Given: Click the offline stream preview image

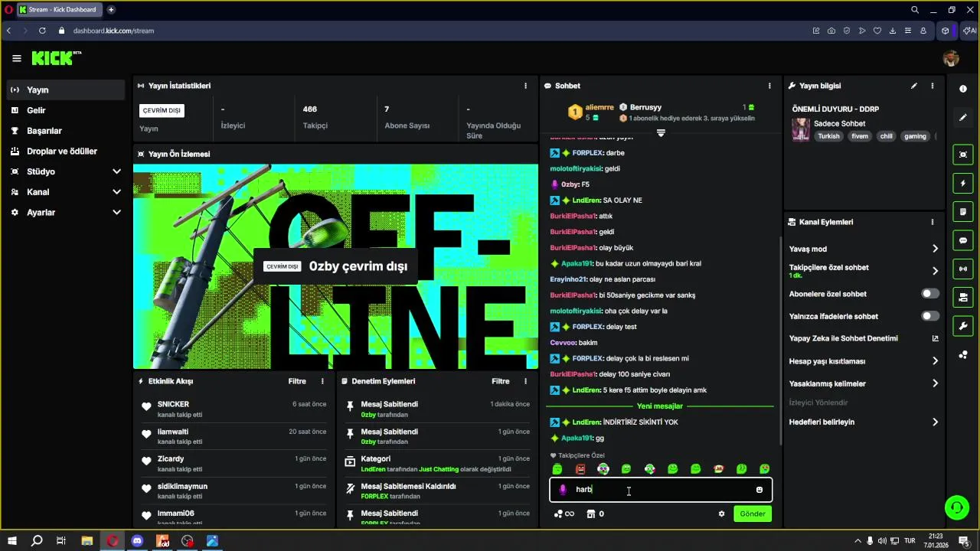Looking at the screenshot, I should (x=335, y=266).
